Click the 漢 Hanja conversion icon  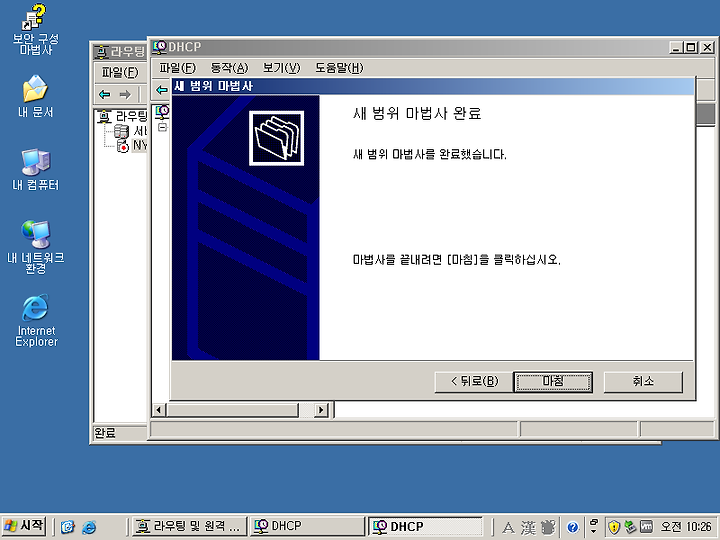point(528,528)
